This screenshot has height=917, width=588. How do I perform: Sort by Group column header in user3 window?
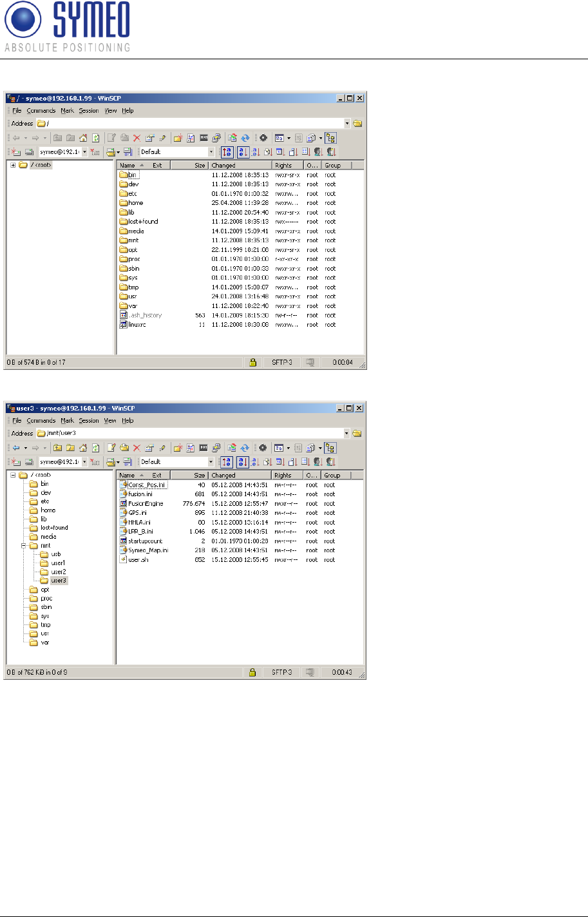coord(337,476)
